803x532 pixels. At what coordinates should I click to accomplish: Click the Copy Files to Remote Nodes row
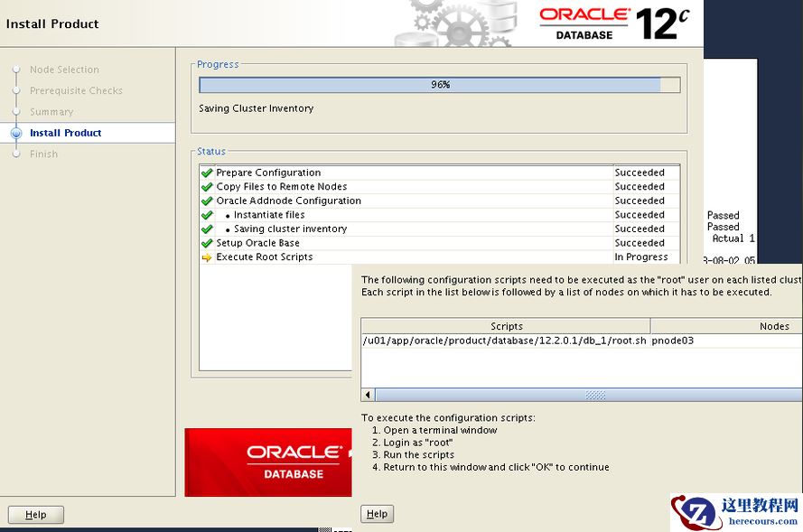coord(439,187)
